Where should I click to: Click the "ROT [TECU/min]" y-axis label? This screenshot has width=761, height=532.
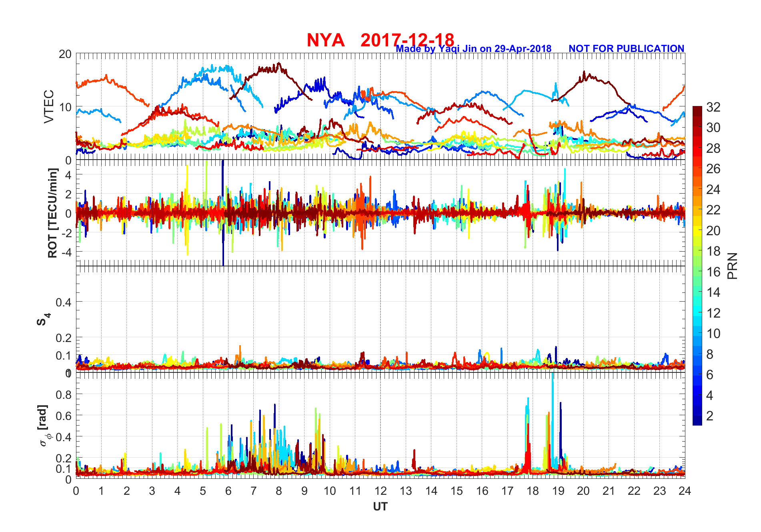52,213
